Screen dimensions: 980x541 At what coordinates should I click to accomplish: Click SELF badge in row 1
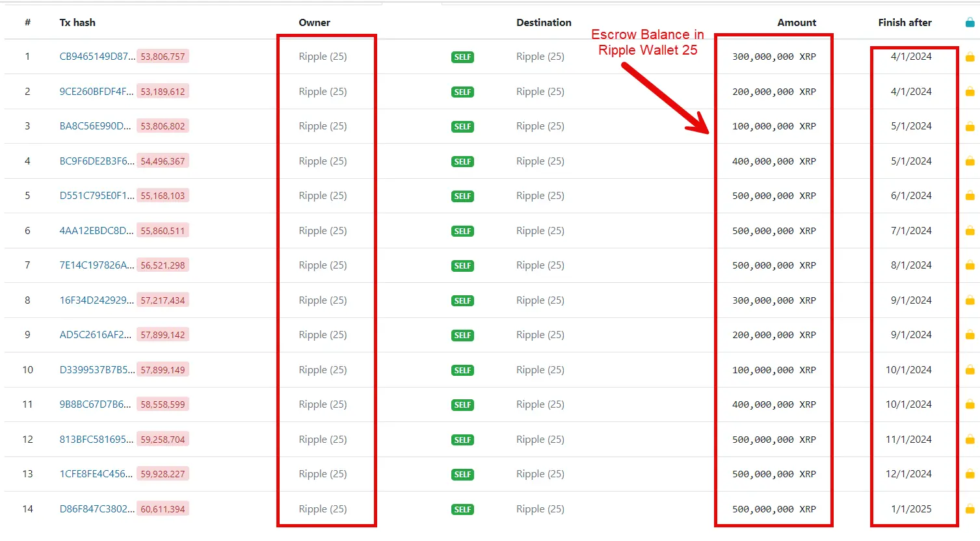(462, 57)
